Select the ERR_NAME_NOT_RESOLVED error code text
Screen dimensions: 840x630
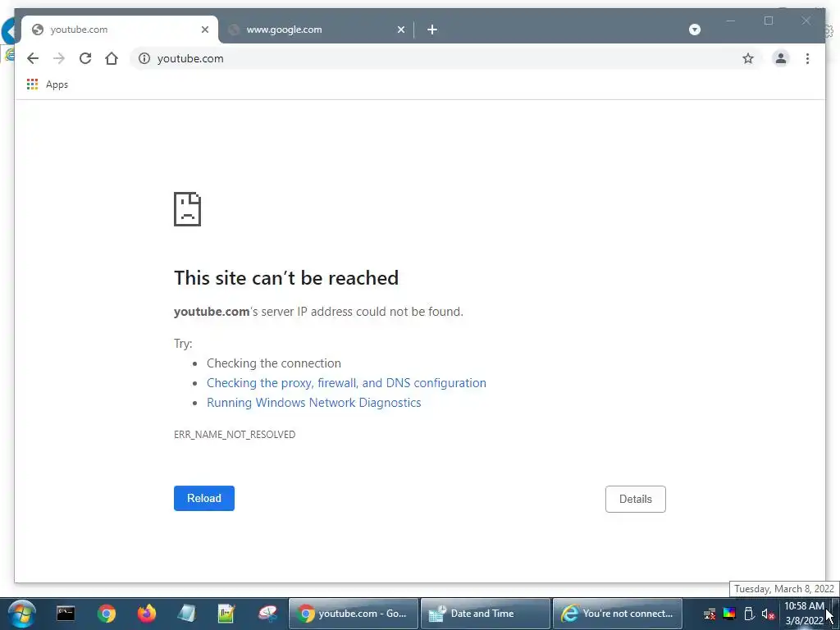tap(235, 435)
